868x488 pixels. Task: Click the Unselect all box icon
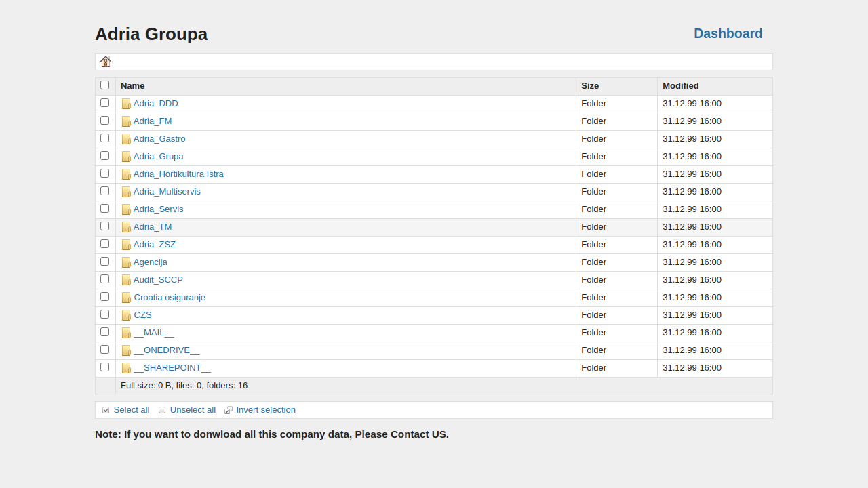coord(162,410)
